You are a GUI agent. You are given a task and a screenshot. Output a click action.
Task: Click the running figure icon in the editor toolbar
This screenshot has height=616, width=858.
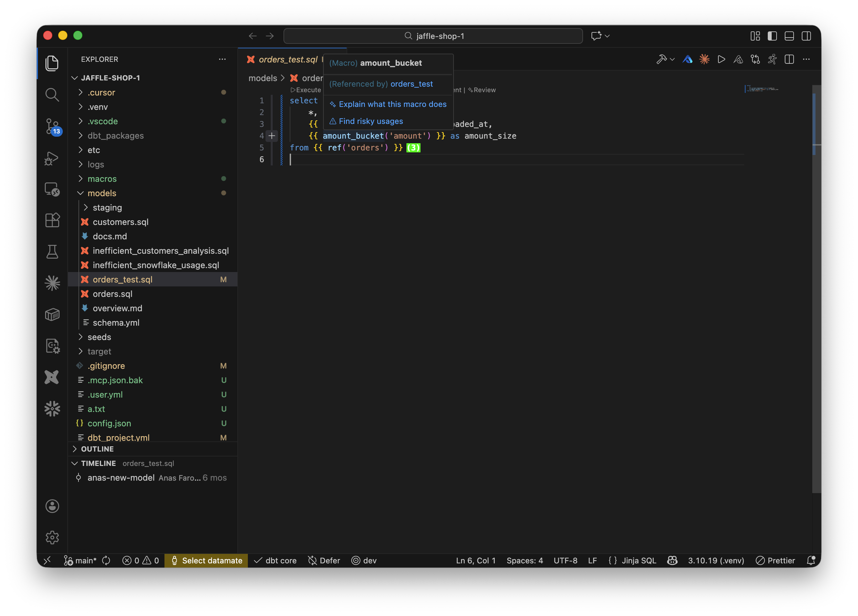[x=772, y=59]
